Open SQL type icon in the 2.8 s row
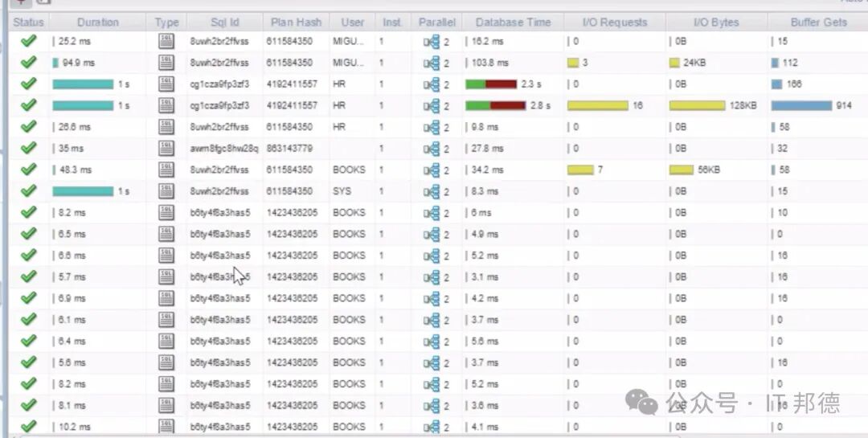This screenshot has height=438, width=868. click(x=166, y=105)
